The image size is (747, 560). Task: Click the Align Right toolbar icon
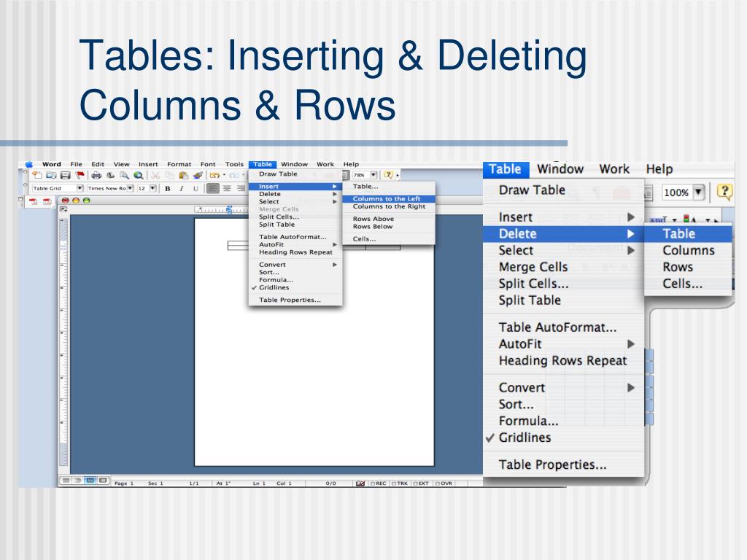tap(241, 189)
